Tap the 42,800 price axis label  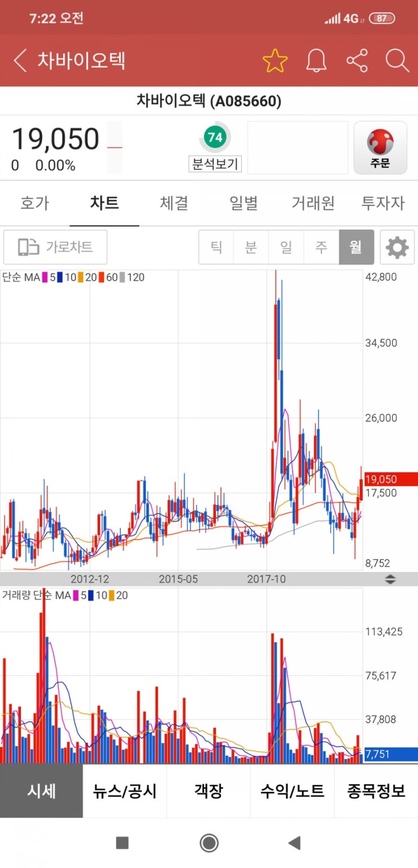tap(381, 277)
